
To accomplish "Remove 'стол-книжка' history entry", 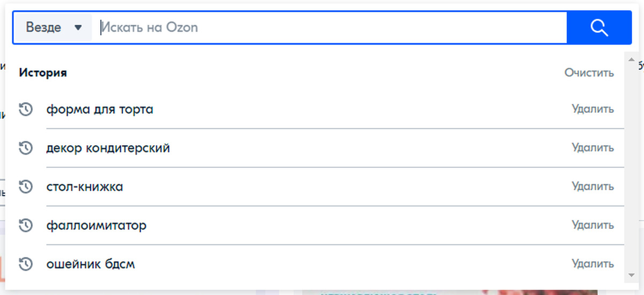I will tap(592, 186).
